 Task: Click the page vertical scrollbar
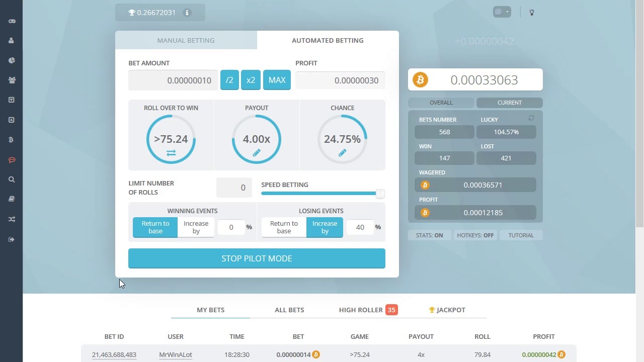pyautogui.click(x=640, y=113)
